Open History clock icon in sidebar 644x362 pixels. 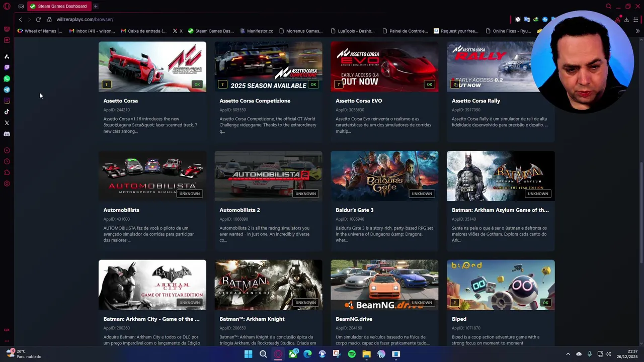pos(7,161)
